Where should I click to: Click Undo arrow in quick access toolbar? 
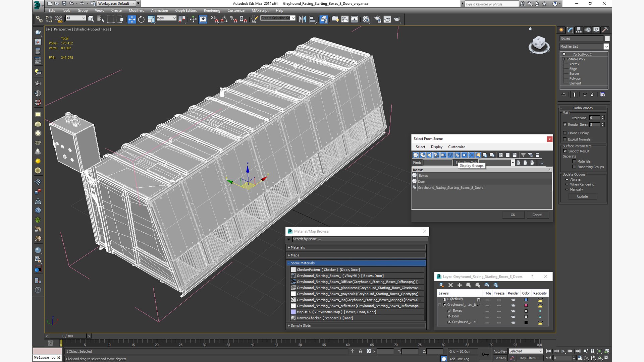coord(71,4)
